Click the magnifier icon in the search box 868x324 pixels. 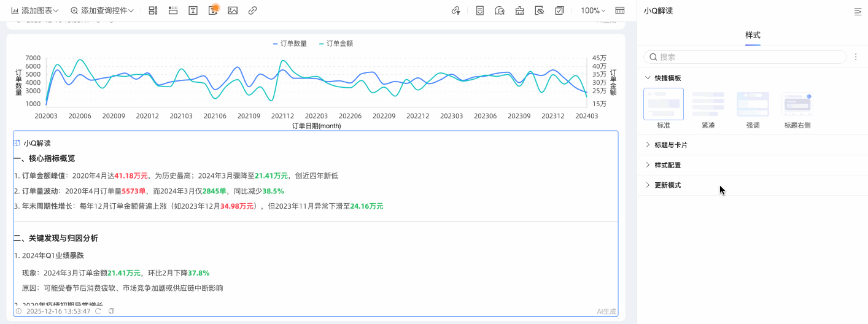(x=653, y=56)
